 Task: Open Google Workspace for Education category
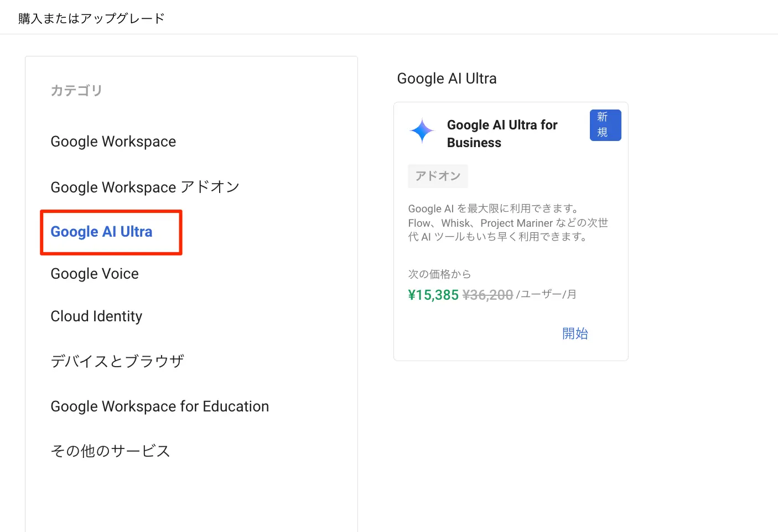point(159,406)
